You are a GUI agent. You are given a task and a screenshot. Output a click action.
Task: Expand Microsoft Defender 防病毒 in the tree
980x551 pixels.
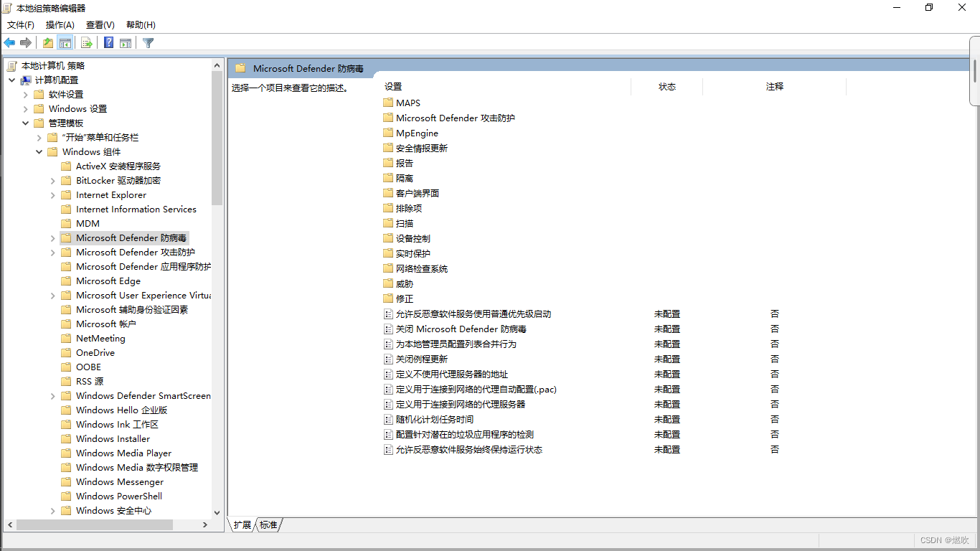[53, 237]
